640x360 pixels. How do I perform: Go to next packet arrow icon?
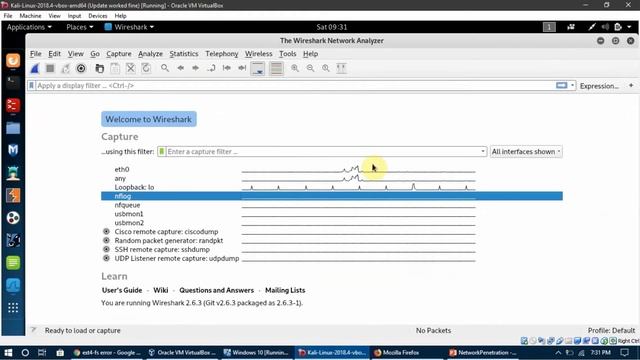(x=196, y=68)
